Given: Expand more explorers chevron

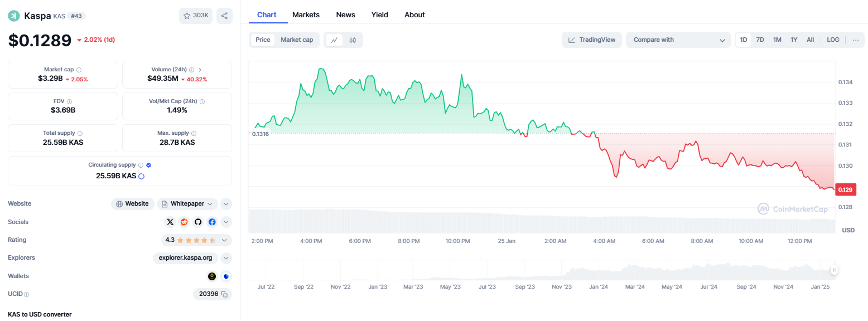Looking at the screenshot, I should tap(226, 258).
